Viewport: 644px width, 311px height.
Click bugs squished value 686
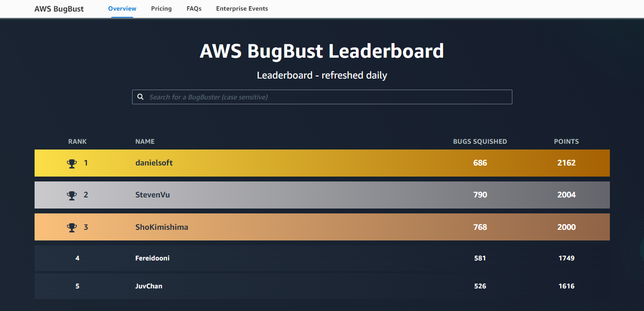click(x=480, y=163)
